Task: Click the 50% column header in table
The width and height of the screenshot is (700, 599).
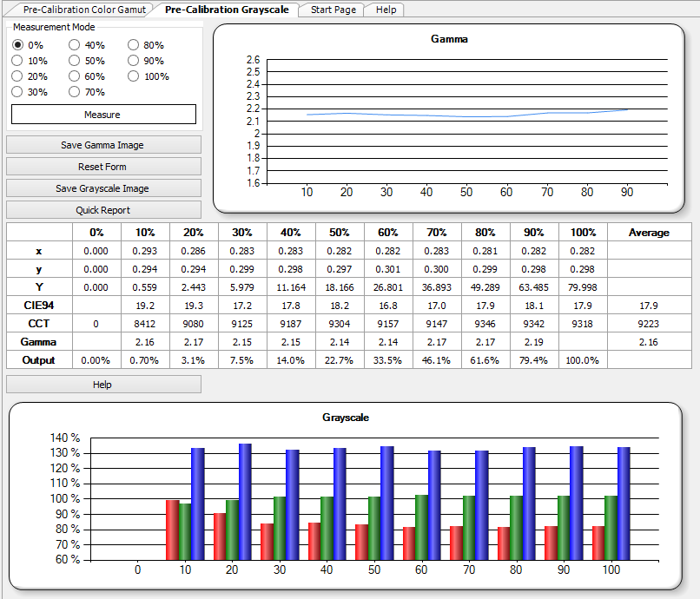Action: [340, 233]
